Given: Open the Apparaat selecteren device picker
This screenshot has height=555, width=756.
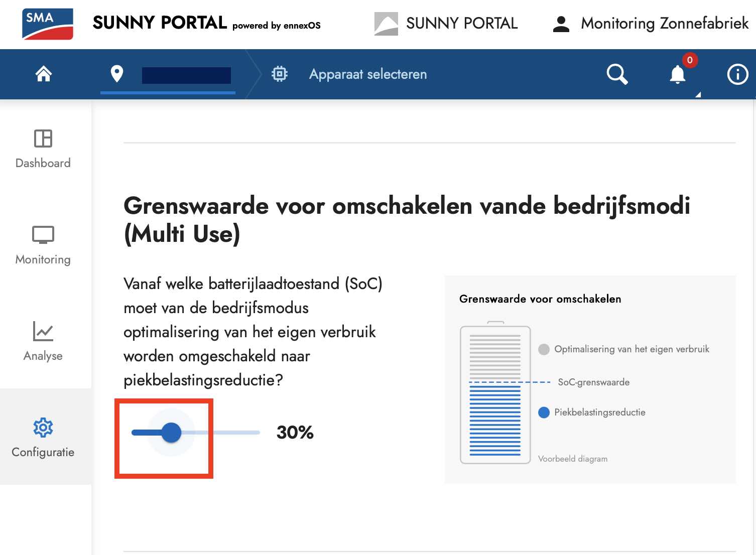Looking at the screenshot, I should click(x=368, y=74).
